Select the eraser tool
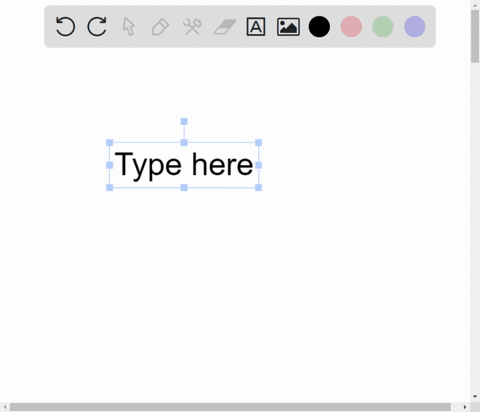 tap(225, 27)
